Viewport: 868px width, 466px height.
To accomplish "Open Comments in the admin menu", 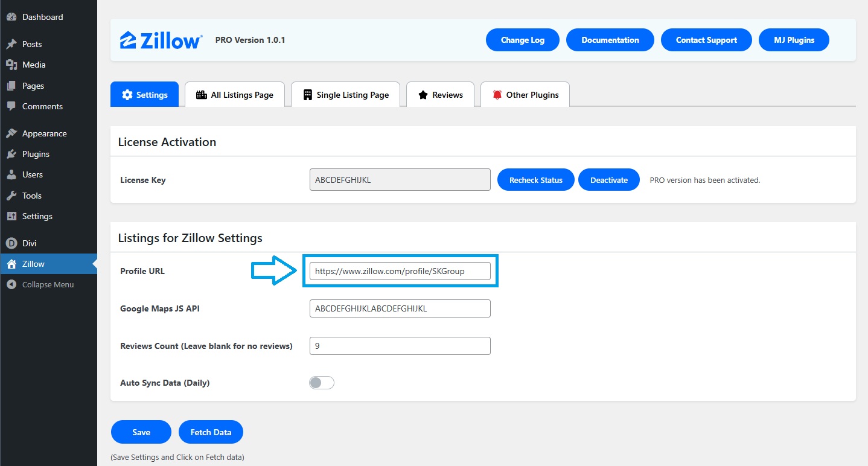I will (x=48, y=106).
